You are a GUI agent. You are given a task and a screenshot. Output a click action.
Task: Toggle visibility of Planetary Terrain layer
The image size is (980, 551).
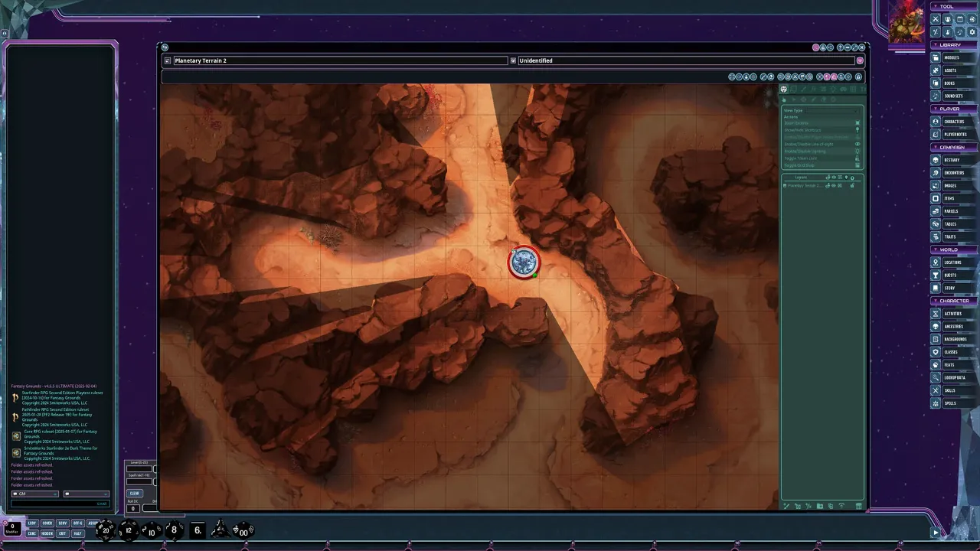coord(834,185)
